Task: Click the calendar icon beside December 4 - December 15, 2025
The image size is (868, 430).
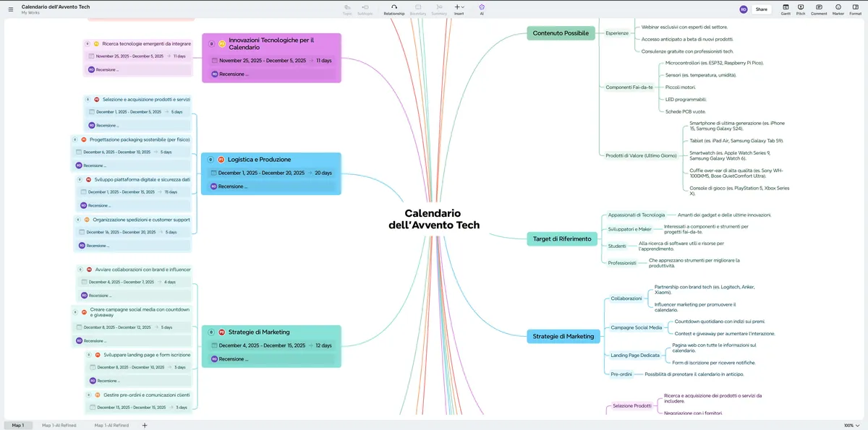Action: [x=214, y=345]
